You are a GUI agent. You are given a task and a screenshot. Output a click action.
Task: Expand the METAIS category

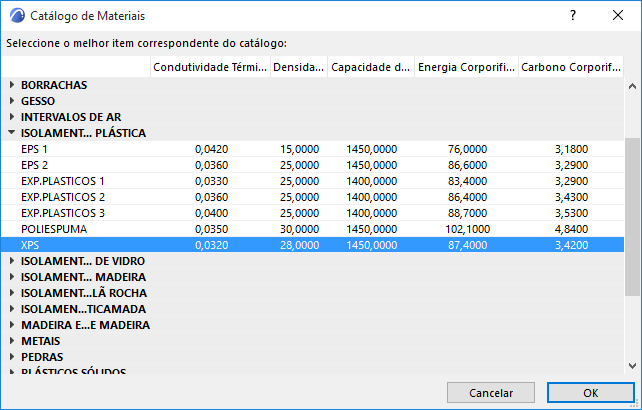coord(12,341)
